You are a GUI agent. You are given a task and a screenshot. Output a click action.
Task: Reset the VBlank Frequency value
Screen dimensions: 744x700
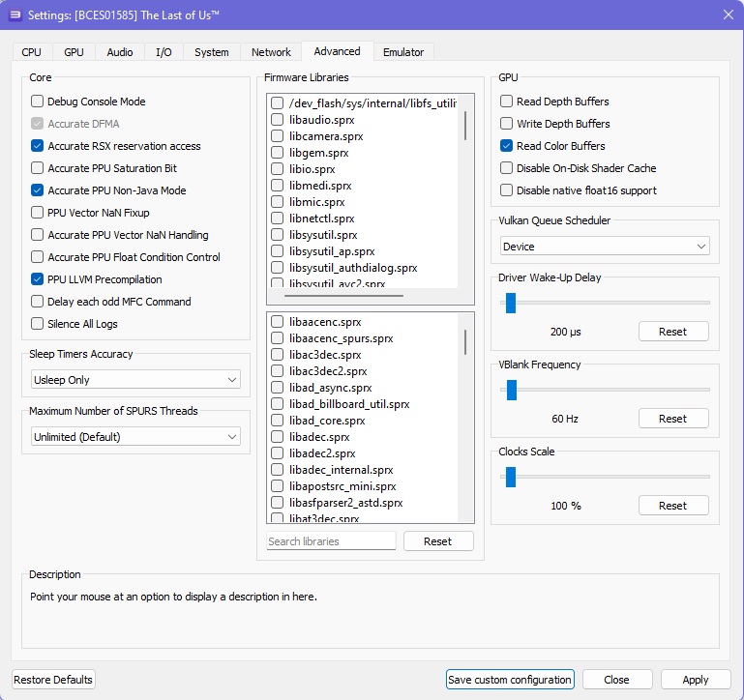[672, 419]
